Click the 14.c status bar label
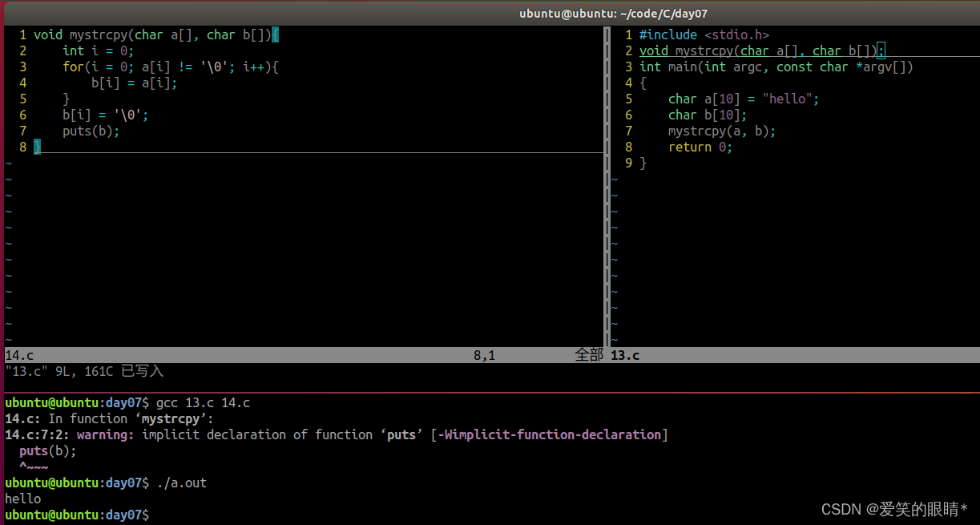This screenshot has height=525, width=980. pyautogui.click(x=18, y=355)
